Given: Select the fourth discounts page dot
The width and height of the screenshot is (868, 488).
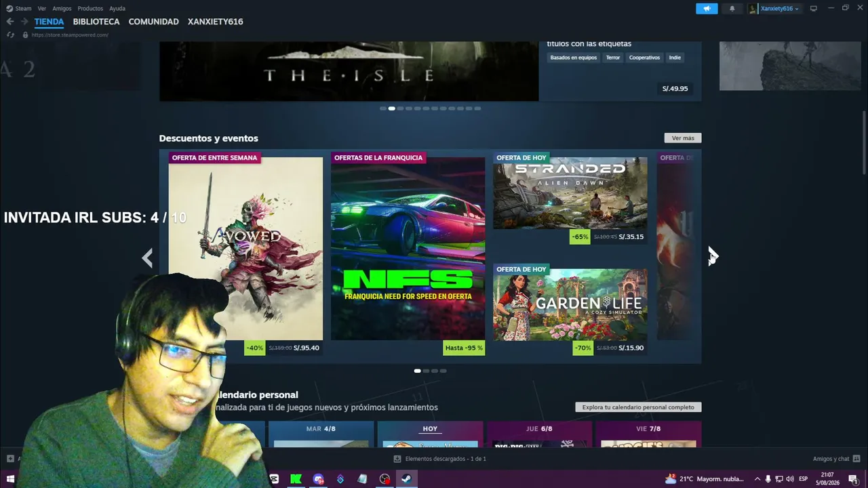Looking at the screenshot, I should point(443,371).
